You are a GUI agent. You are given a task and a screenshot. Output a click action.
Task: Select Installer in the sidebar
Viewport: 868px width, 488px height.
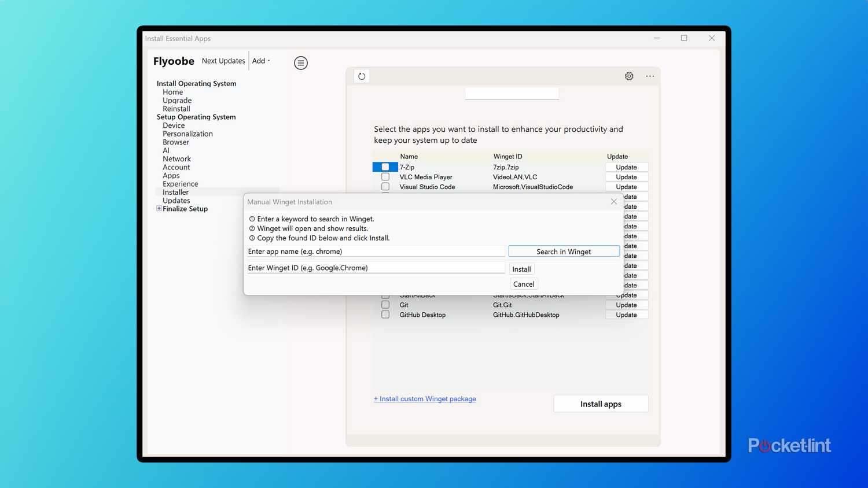[x=175, y=192]
